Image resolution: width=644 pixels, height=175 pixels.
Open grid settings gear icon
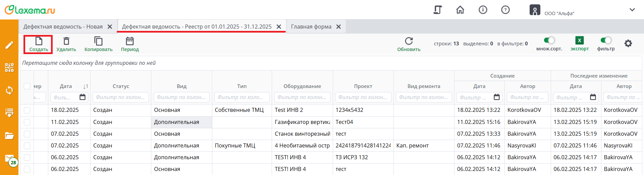628,43
